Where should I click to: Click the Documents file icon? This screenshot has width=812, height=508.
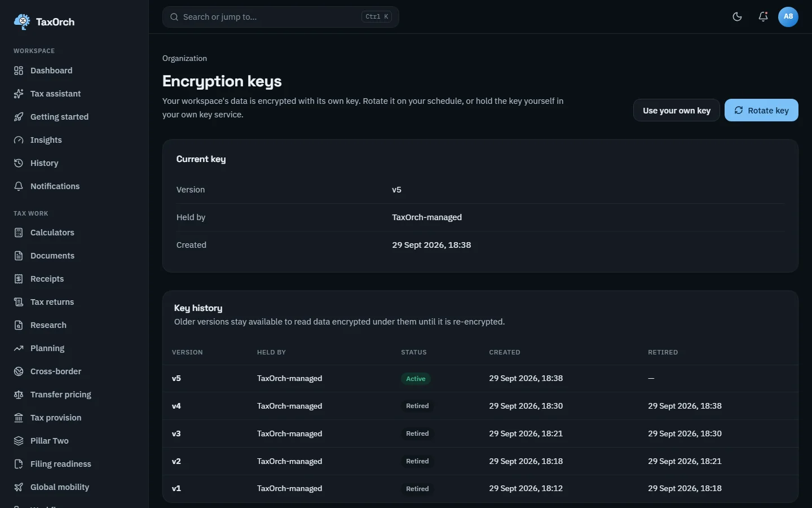click(19, 256)
